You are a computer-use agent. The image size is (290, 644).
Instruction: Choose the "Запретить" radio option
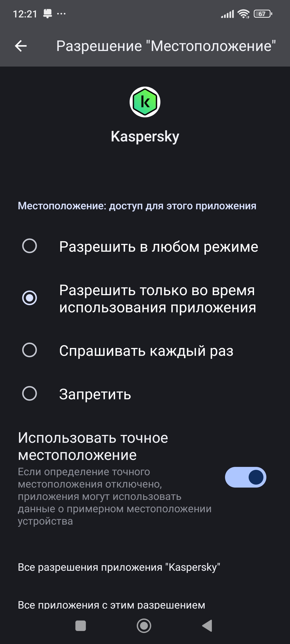tap(30, 394)
